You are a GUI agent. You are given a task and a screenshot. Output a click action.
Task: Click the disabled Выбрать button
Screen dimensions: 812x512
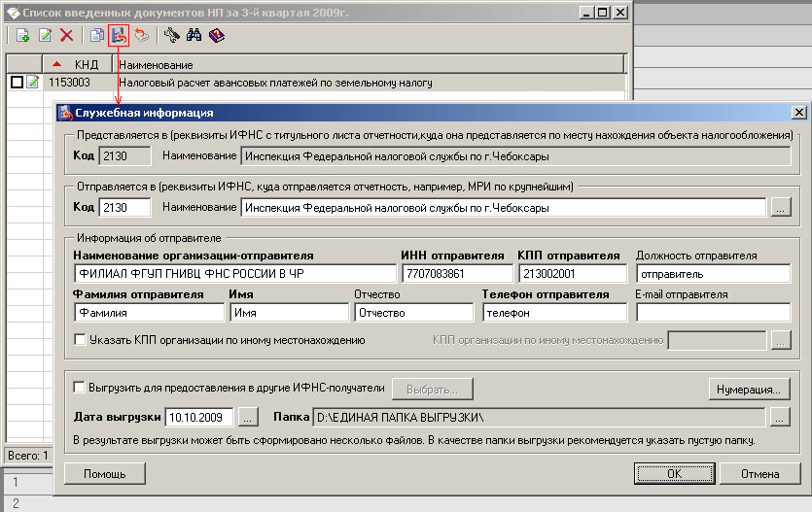coord(433,390)
